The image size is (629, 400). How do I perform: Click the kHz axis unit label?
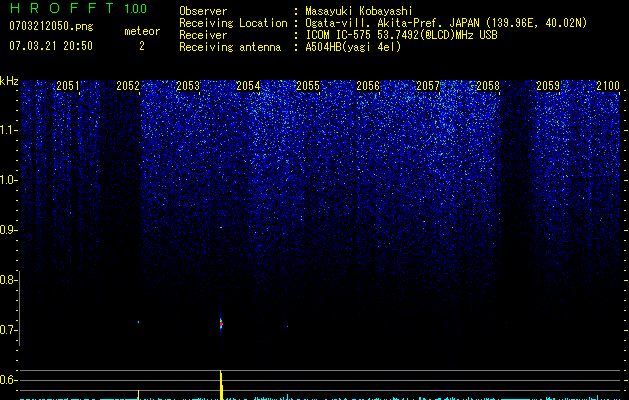point(9,81)
